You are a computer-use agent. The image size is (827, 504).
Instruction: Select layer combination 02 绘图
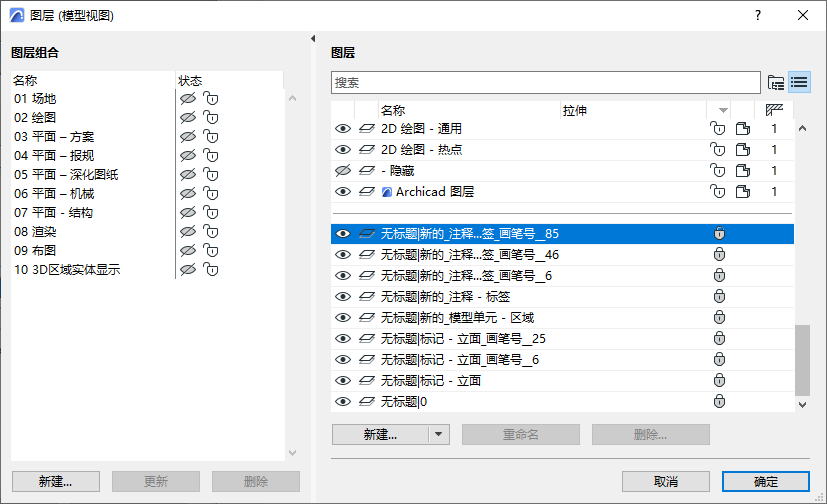[35, 118]
